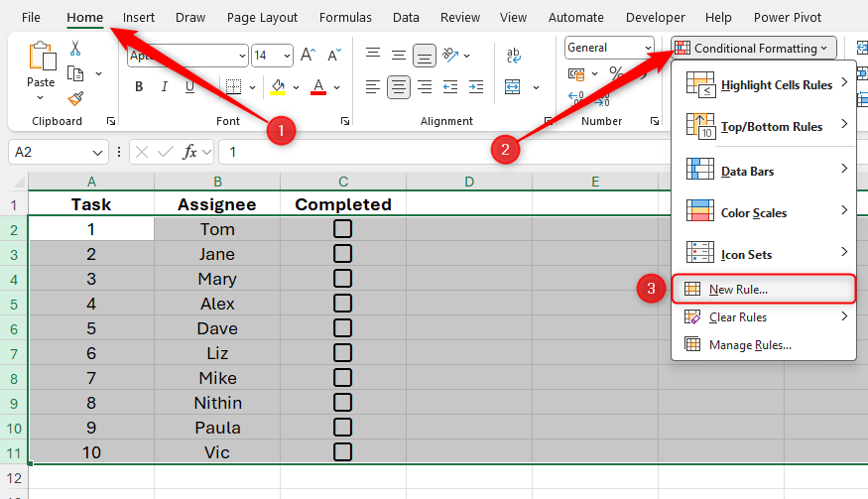Apply Italic formatting

click(x=166, y=86)
